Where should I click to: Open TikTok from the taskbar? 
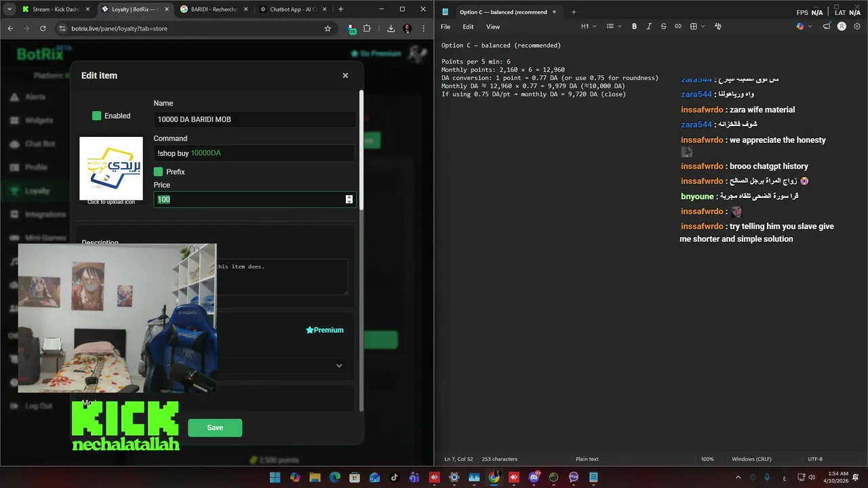(394, 477)
